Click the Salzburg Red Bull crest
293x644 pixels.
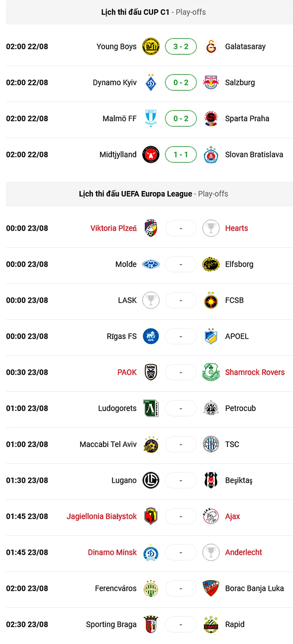click(x=211, y=82)
